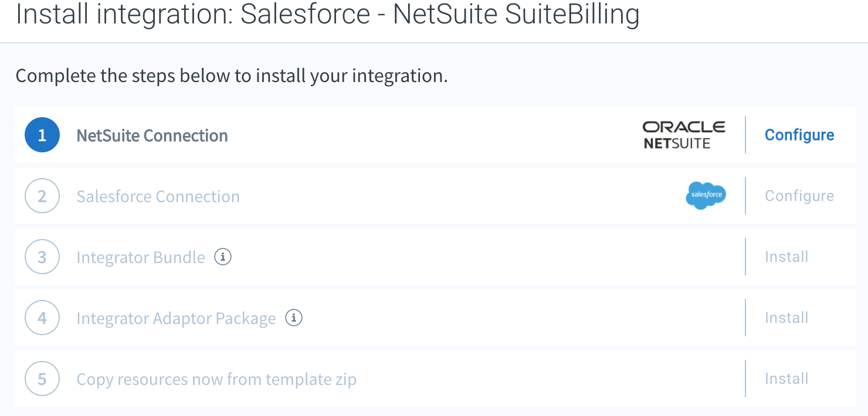Select step 5 number circle
The image size is (868, 416).
[x=42, y=379]
